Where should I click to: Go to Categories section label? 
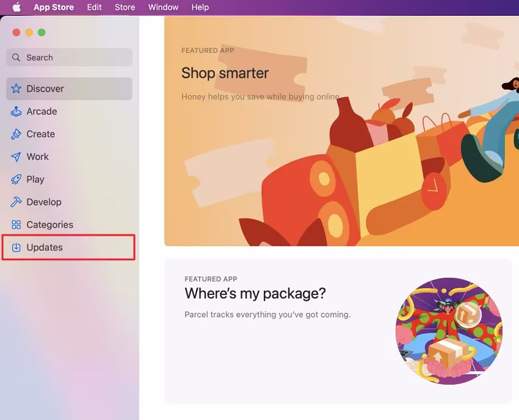(49, 225)
